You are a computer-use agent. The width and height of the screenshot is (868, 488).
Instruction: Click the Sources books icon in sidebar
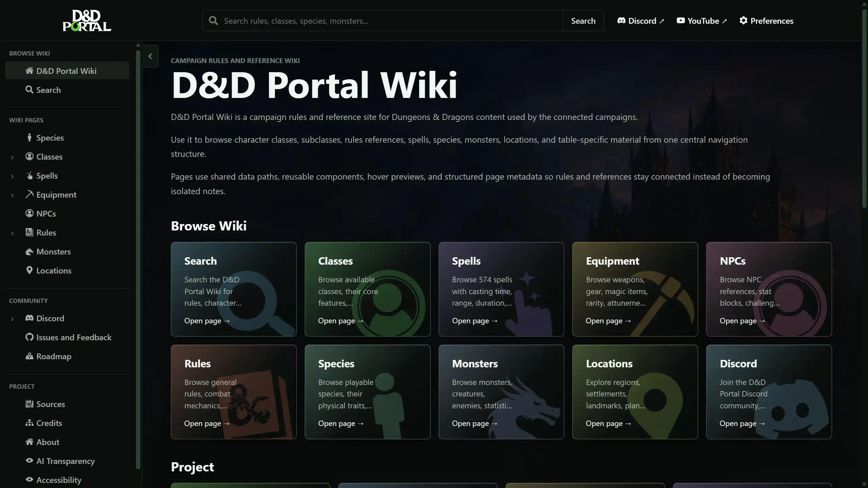pos(29,404)
